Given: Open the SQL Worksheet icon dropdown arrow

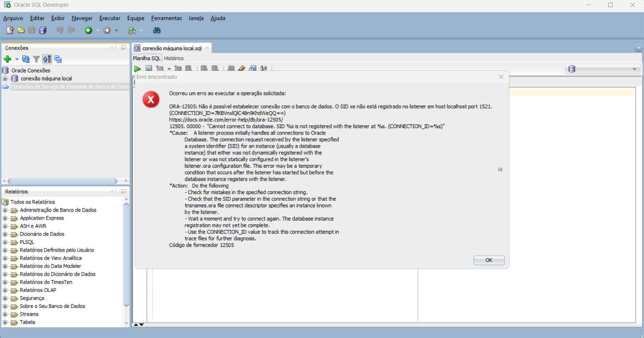Looking at the screenshot, I should 141,30.
